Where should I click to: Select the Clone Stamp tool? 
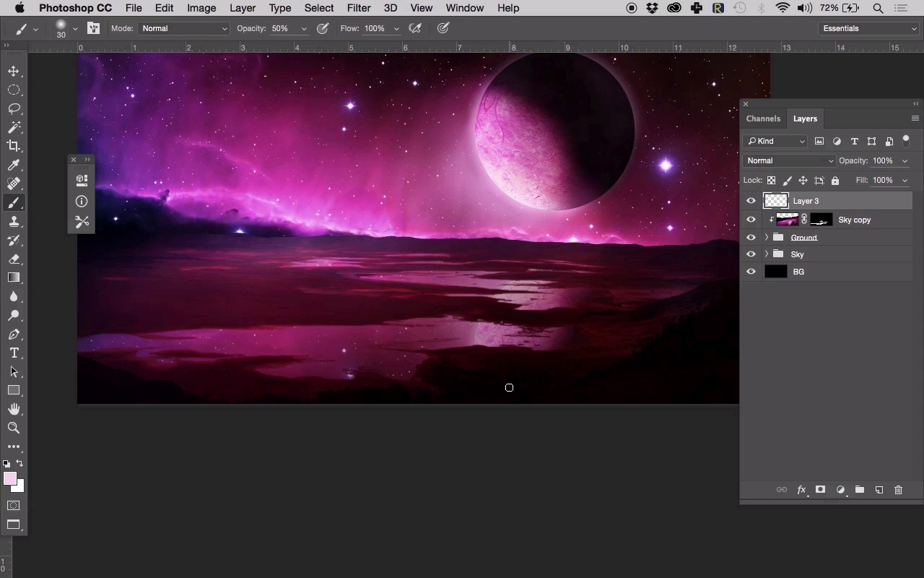14,221
